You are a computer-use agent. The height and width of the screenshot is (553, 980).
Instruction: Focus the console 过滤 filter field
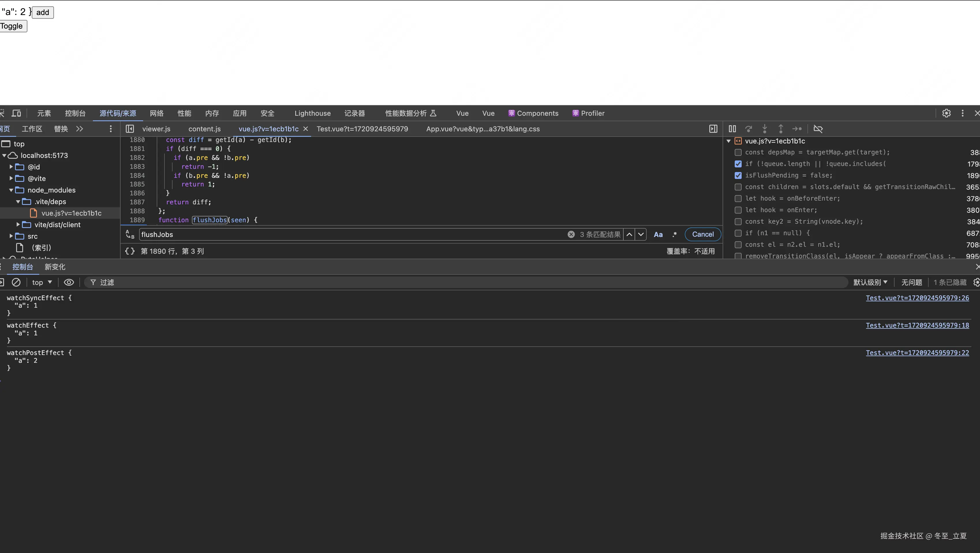coord(466,282)
